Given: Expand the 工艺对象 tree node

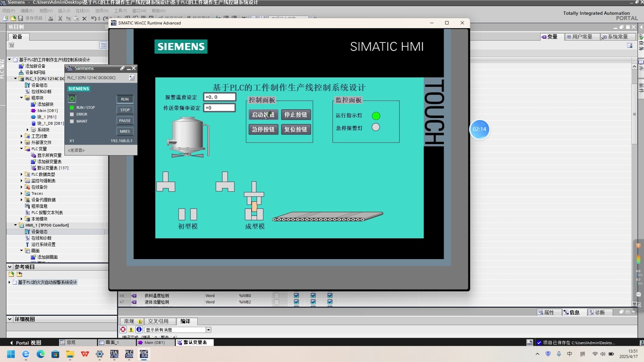Looking at the screenshot, I should pyautogui.click(x=21, y=136).
